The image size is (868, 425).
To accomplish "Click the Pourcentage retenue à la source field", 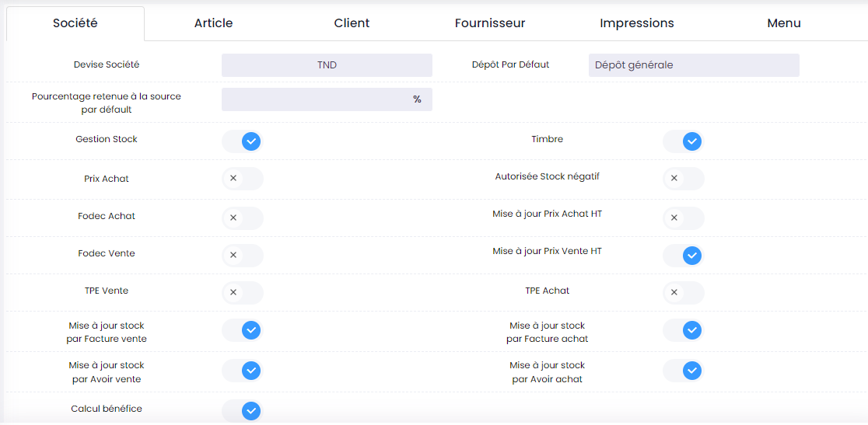I will pyautogui.click(x=319, y=99).
